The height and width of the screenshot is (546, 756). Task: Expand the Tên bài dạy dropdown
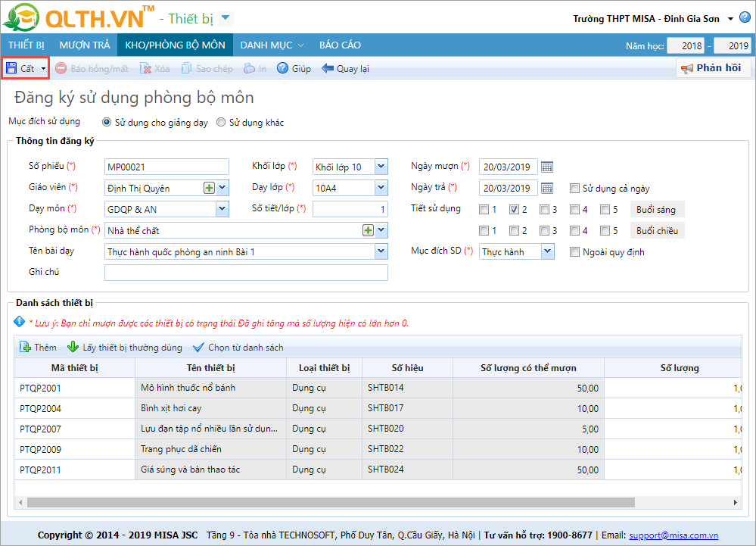(381, 251)
